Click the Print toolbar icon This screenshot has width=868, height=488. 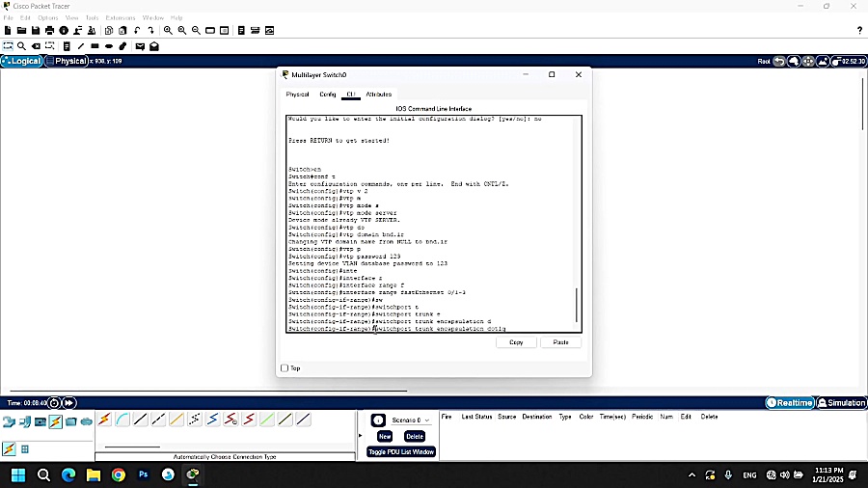[50, 31]
